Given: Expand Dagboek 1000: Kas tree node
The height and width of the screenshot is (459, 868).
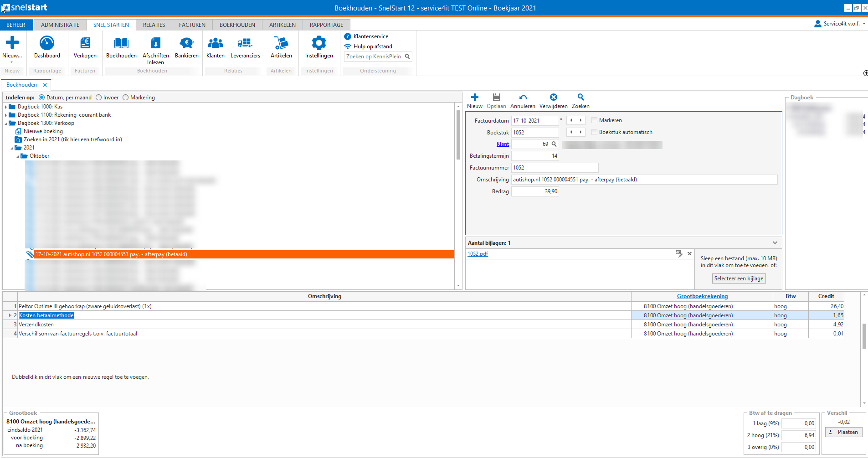Looking at the screenshot, I should pos(6,107).
